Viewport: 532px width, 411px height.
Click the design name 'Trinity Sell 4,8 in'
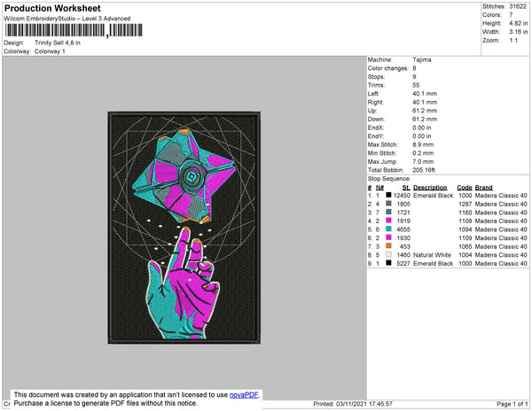point(58,43)
